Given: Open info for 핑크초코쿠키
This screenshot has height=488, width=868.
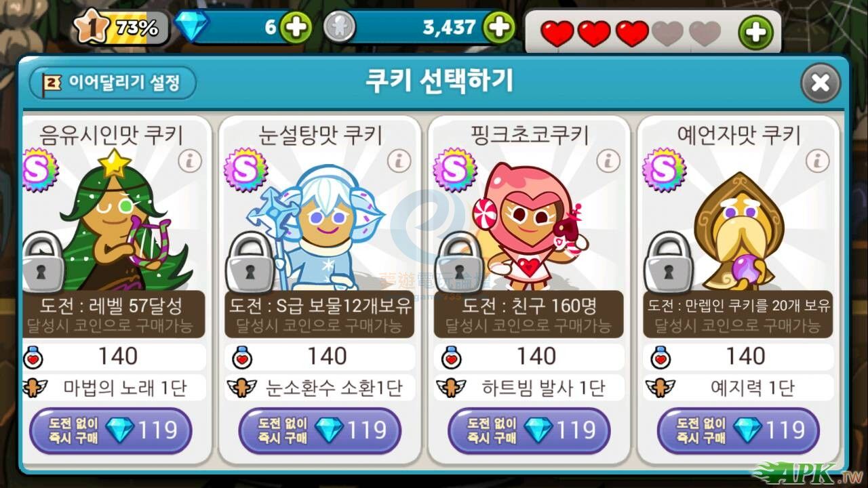Looking at the screenshot, I should [609, 161].
